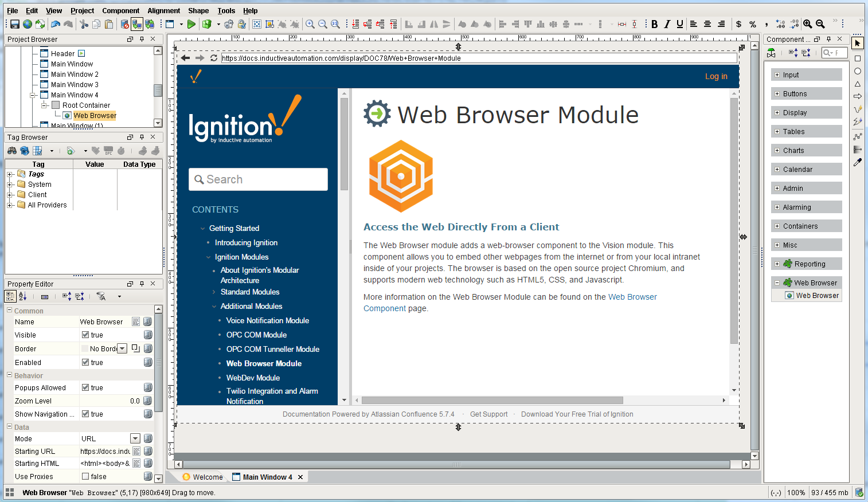This screenshot has height=502, width=868.
Task: Click the URL address bar
Action: pyautogui.click(x=479, y=58)
